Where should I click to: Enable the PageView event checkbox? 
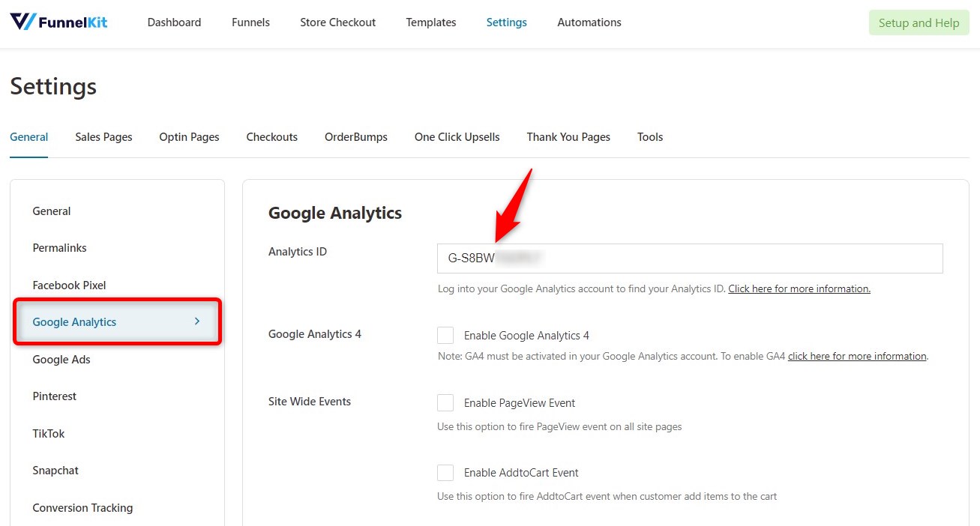point(445,402)
